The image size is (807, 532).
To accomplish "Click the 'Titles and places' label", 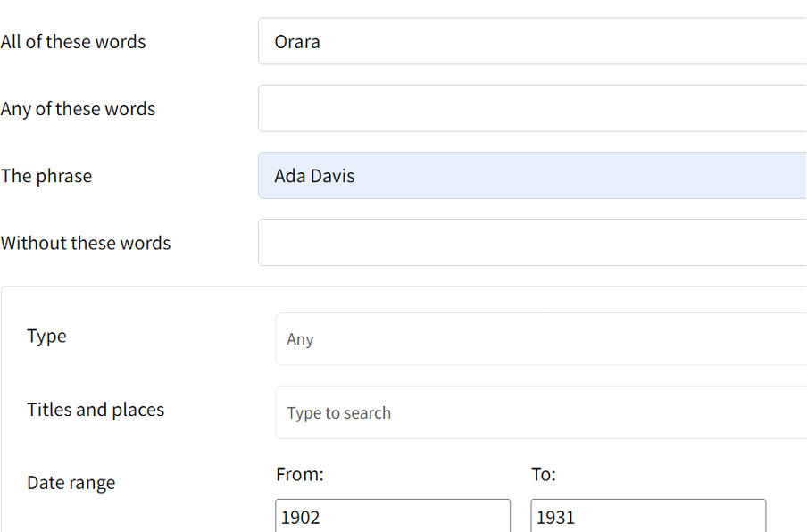I will (96, 410).
